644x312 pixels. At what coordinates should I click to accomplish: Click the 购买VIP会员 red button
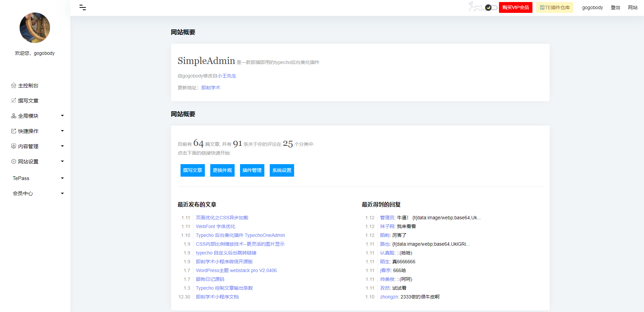click(515, 7)
